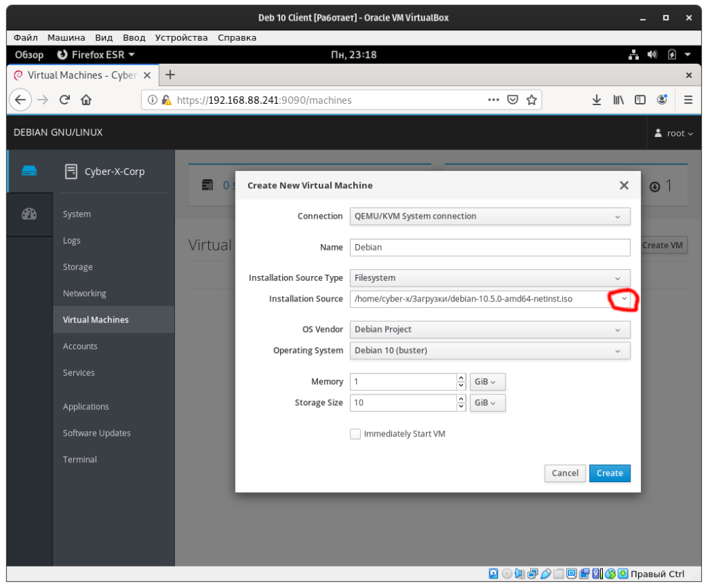
Task: Open the Firefox library icon
Action: (x=618, y=100)
